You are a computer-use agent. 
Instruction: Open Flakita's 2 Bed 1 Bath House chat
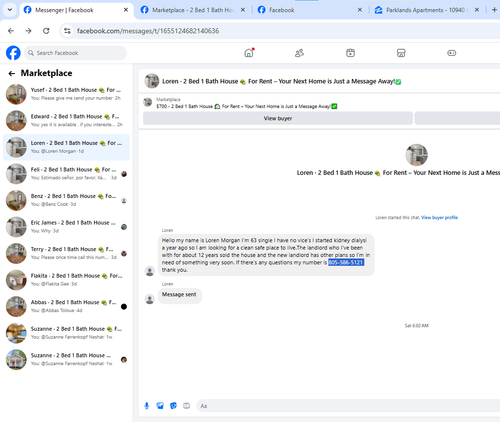point(66,280)
